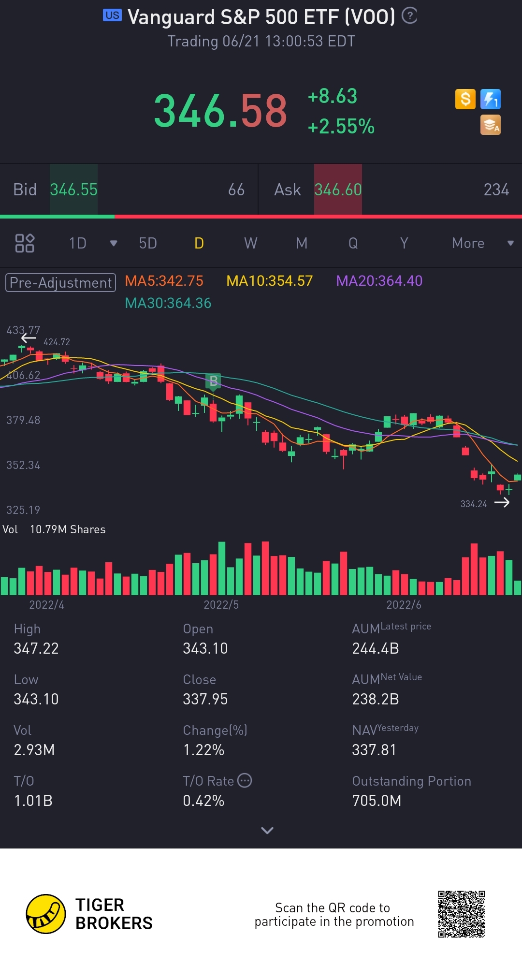Select the Q quarterly chart tab
Image resolution: width=522 pixels, height=980 pixels.
pos(353,243)
